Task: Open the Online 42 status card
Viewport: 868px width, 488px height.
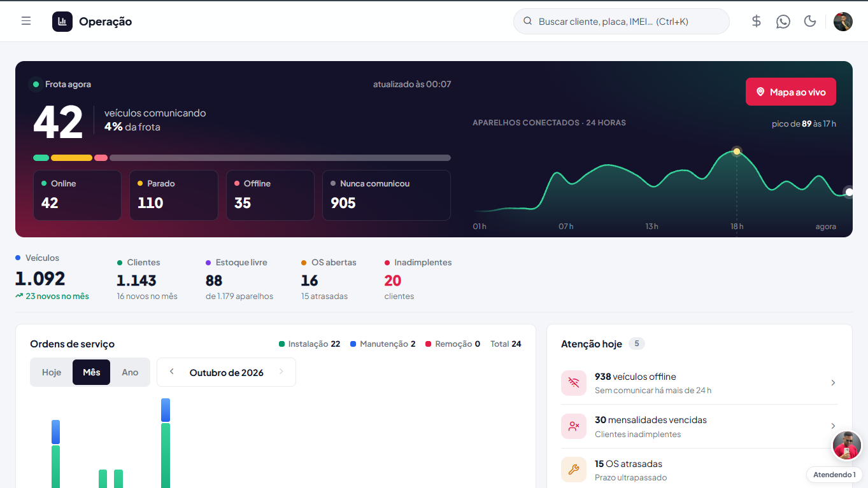Action: [x=77, y=195]
